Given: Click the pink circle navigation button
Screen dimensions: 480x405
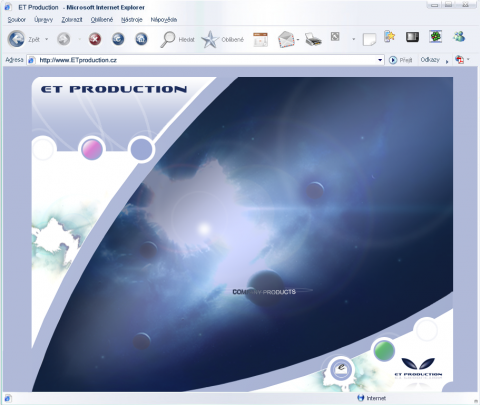Looking at the screenshot, I should (92, 149).
